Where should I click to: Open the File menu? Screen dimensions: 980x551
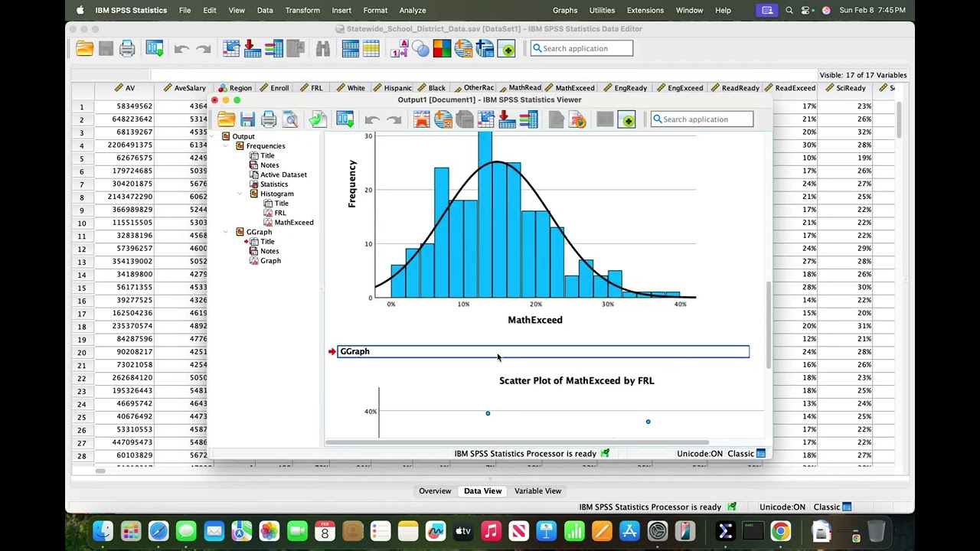click(x=185, y=10)
